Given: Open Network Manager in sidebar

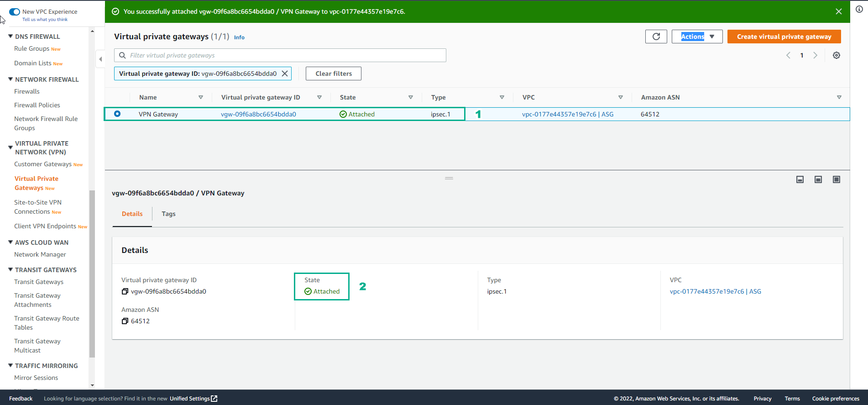Looking at the screenshot, I should click(x=40, y=254).
